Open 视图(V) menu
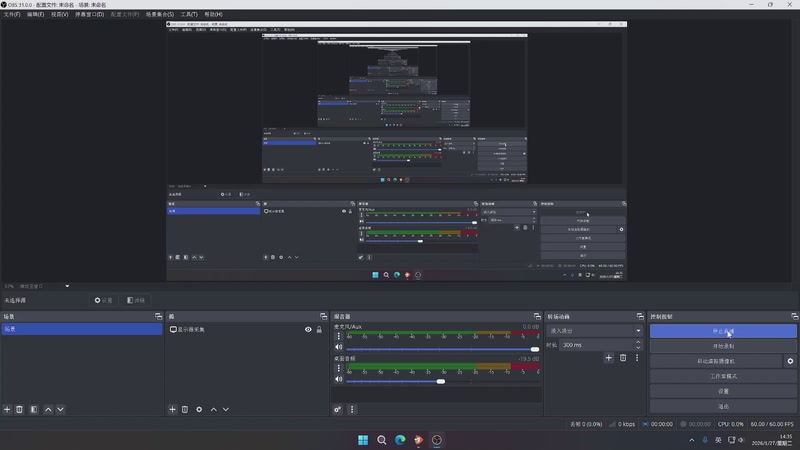Viewport: 800px width, 450px height. [x=59, y=14]
